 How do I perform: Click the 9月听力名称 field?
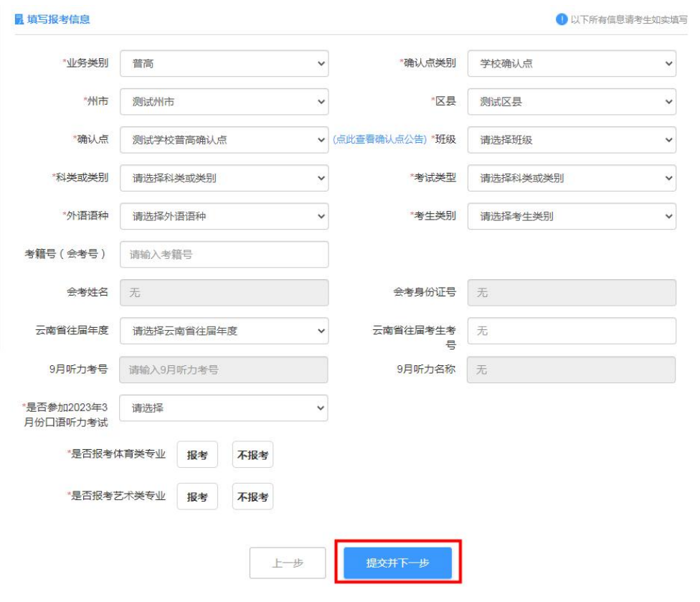(571, 370)
